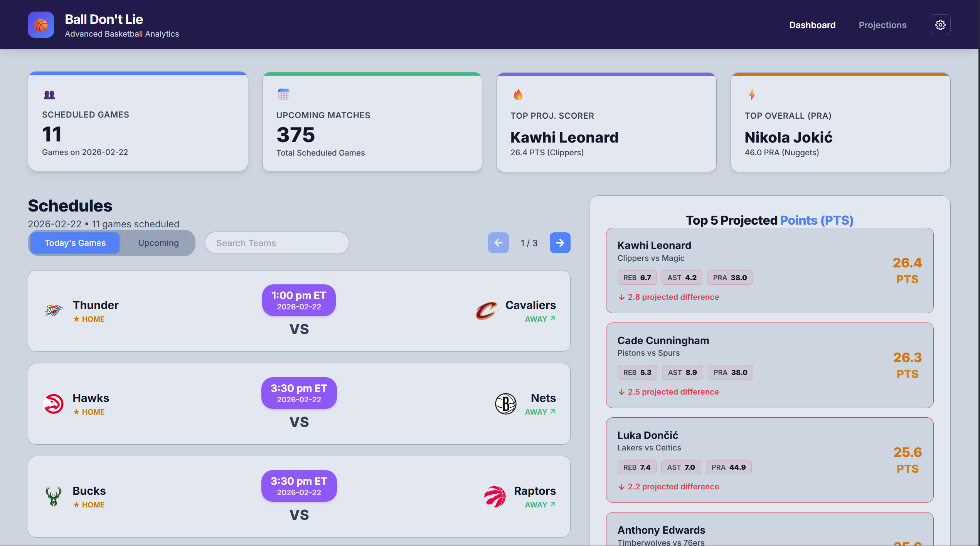The width and height of the screenshot is (980, 546).
Task: Switch to Upcoming games toggle
Action: click(158, 243)
